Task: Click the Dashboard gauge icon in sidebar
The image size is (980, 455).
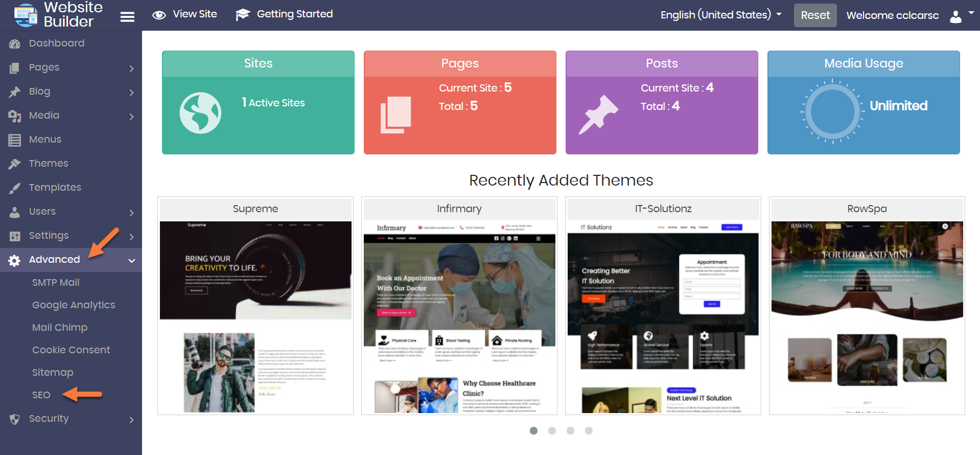Action: [15, 44]
